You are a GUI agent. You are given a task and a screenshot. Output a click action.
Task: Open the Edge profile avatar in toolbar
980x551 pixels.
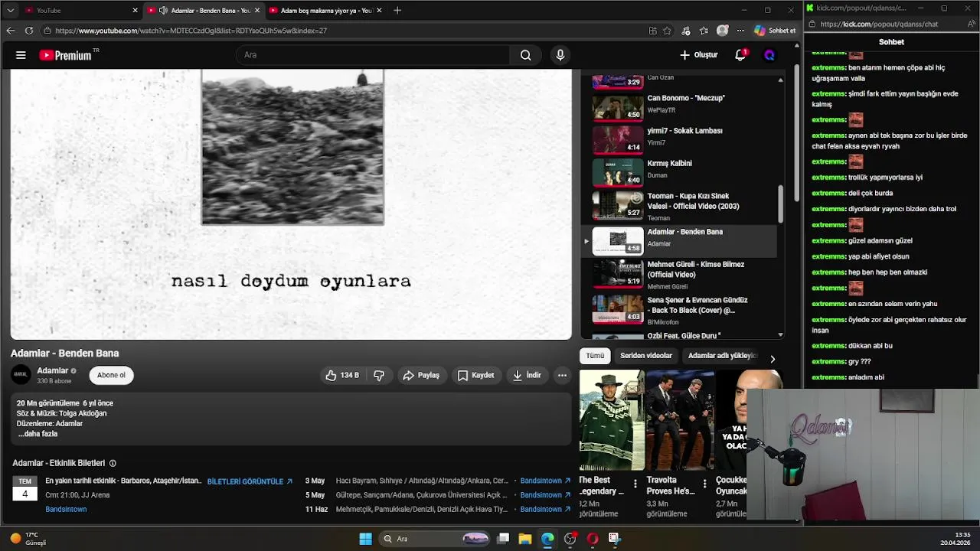point(722,31)
